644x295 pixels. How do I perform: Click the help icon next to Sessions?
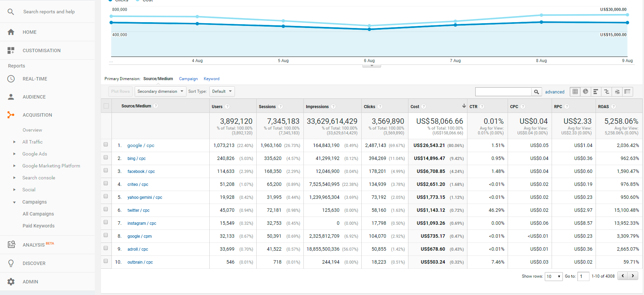281,106
